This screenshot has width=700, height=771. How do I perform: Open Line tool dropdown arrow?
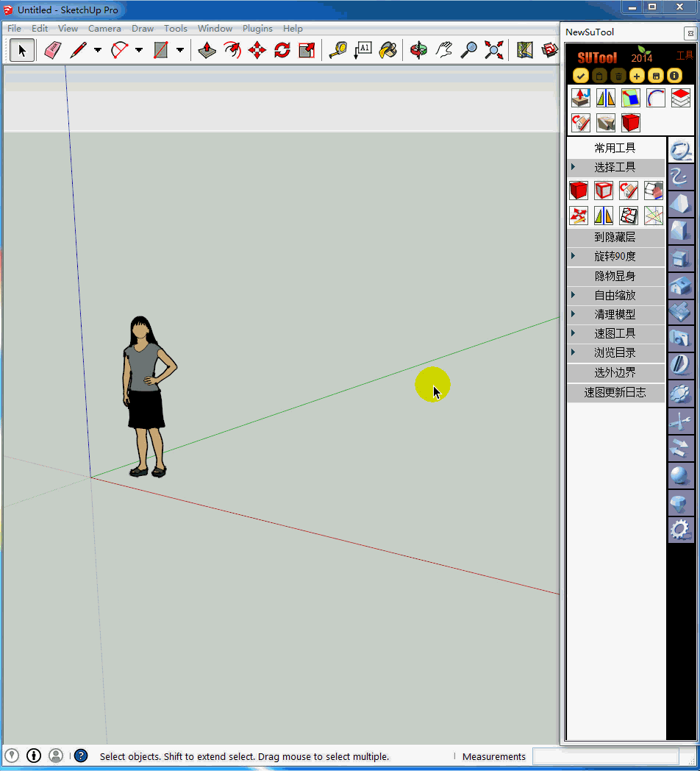(x=98, y=50)
